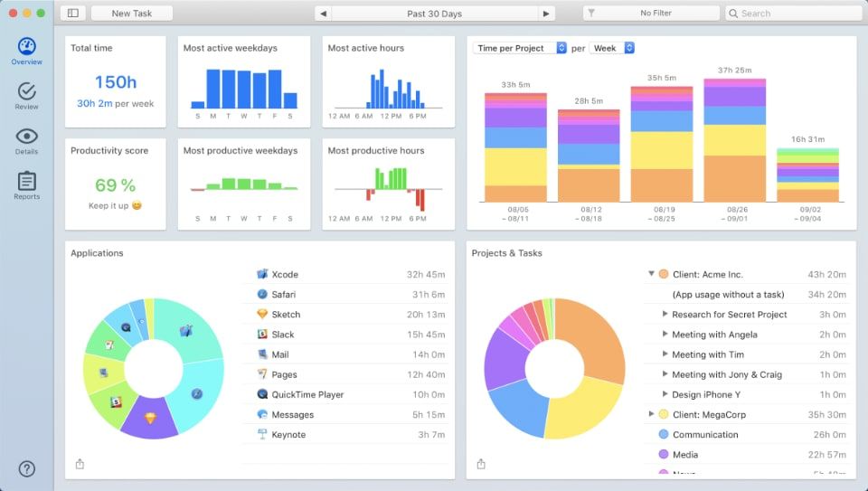Expand the Meeting with Angela task

[665, 334]
